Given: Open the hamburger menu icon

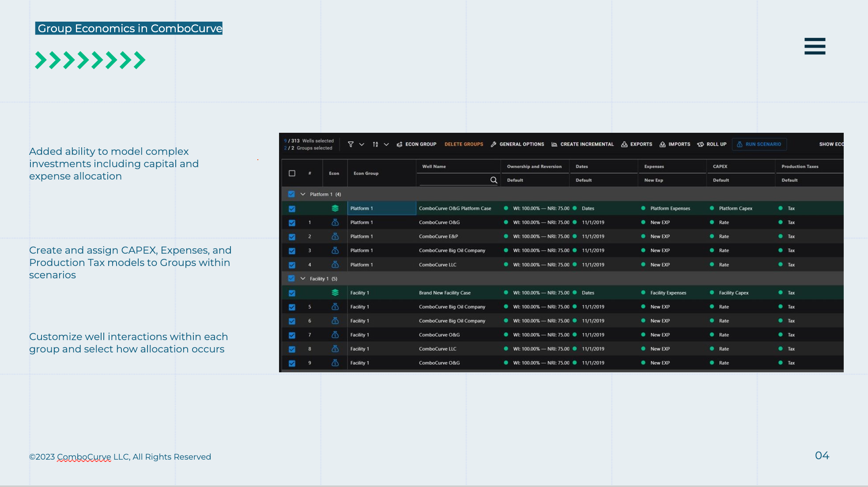Looking at the screenshot, I should (815, 46).
